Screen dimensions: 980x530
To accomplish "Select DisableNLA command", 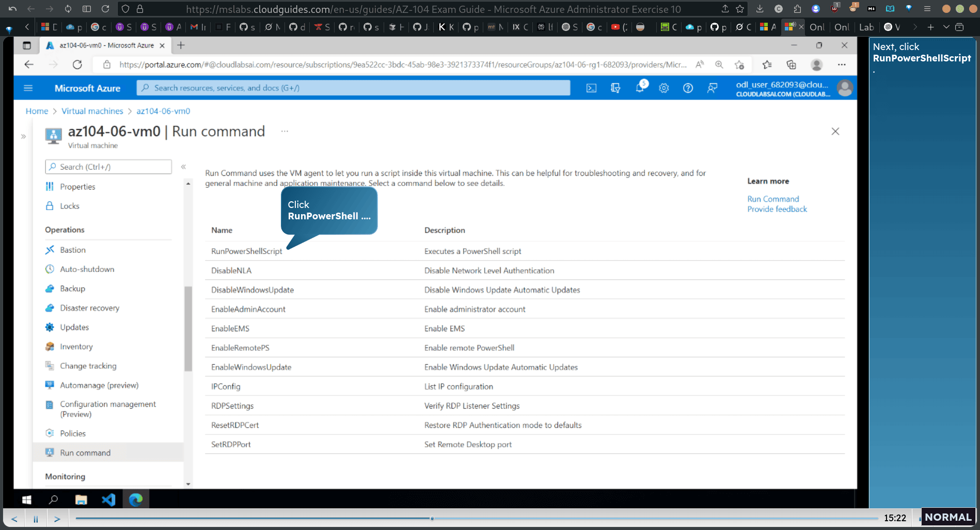I will [x=231, y=270].
